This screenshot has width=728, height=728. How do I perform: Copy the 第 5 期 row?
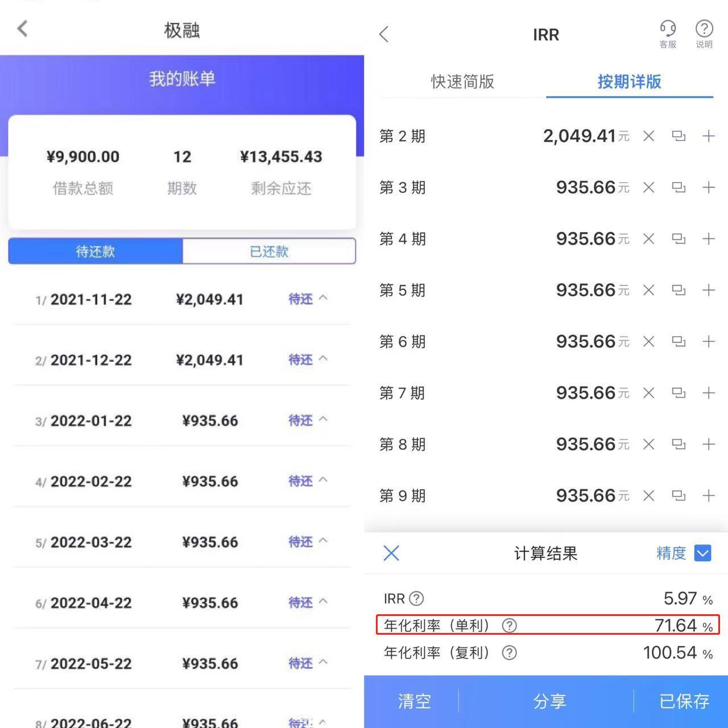679,291
